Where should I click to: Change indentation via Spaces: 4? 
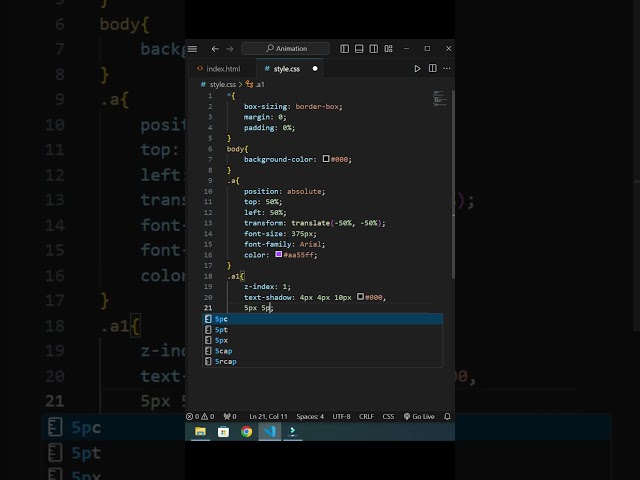click(x=310, y=416)
